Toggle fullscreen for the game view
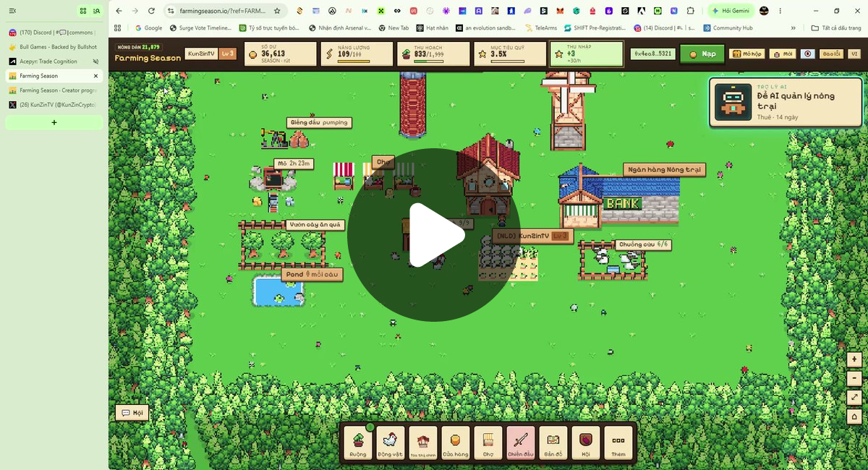 (854, 398)
